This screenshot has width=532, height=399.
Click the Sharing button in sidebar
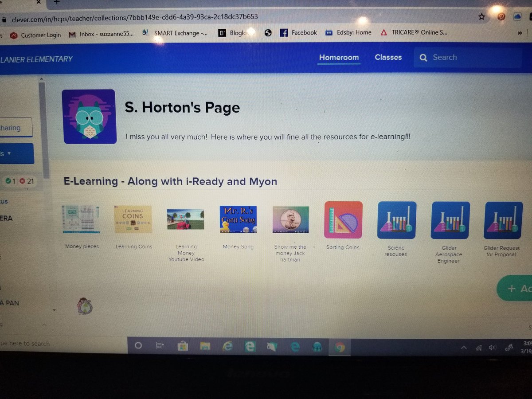[16, 128]
